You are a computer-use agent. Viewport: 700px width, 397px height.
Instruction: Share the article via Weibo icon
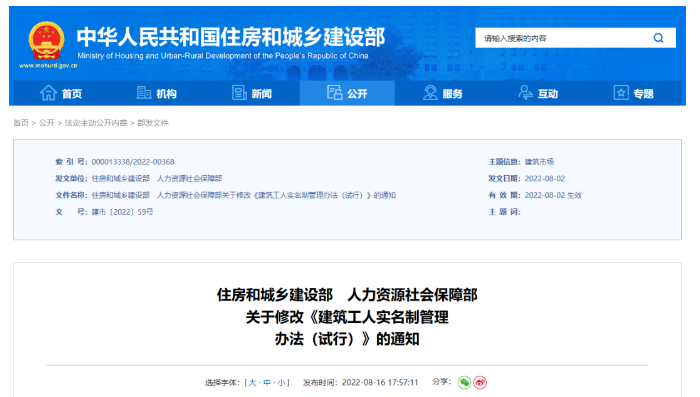[x=480, y=382]
